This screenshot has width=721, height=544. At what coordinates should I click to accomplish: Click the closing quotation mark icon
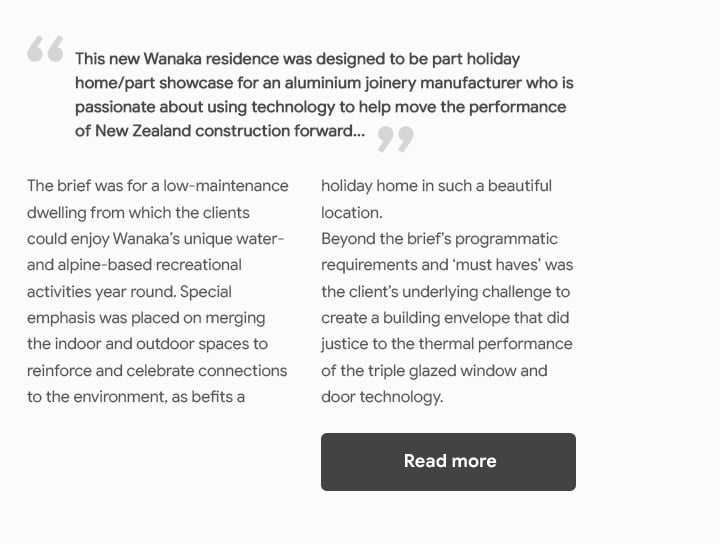click(x=395, y=139)
